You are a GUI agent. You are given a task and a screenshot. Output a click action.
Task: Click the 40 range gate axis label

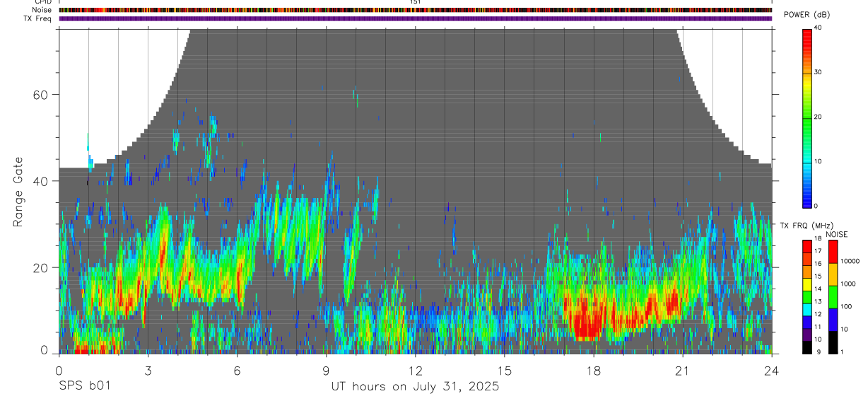pyautogui.click(x=38, y=181)
